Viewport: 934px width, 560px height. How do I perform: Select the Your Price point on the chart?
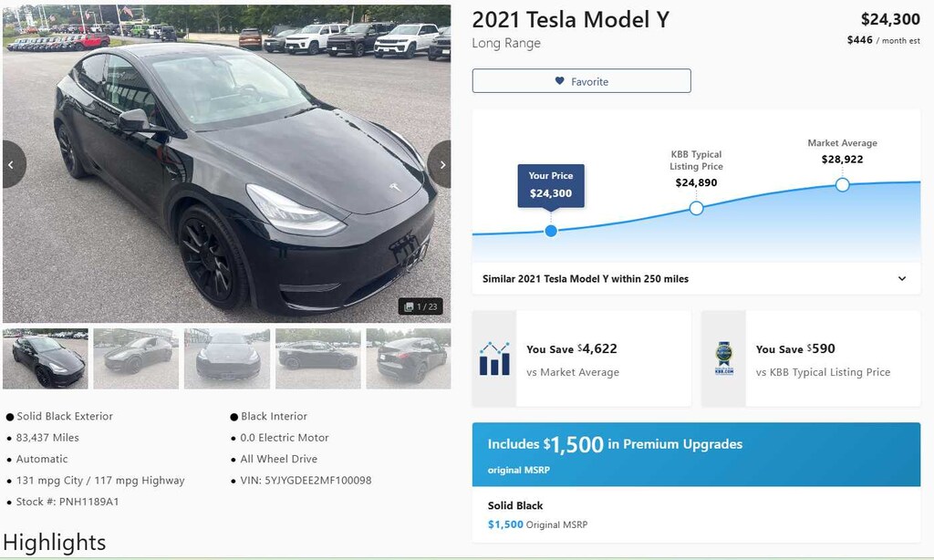[x=551, y=231]
